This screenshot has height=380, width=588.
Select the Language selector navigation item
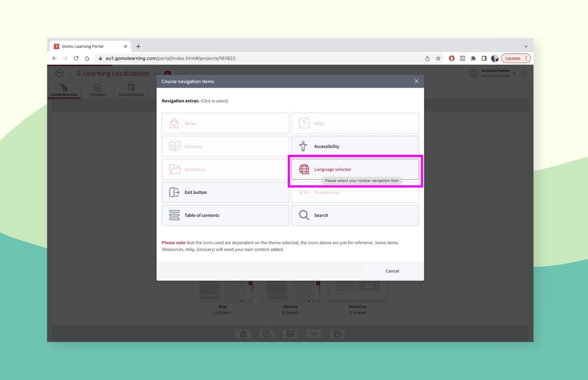355,169
